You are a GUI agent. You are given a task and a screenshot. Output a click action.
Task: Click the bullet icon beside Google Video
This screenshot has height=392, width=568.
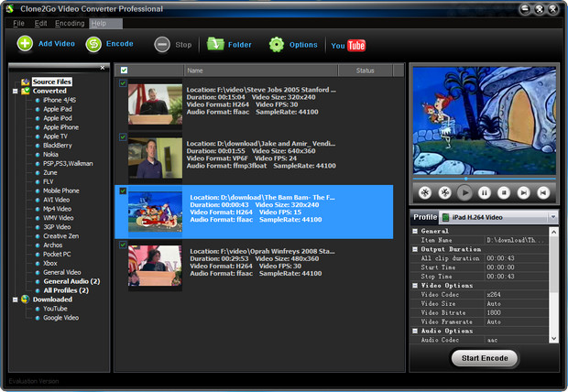click(x=38, y=318)
